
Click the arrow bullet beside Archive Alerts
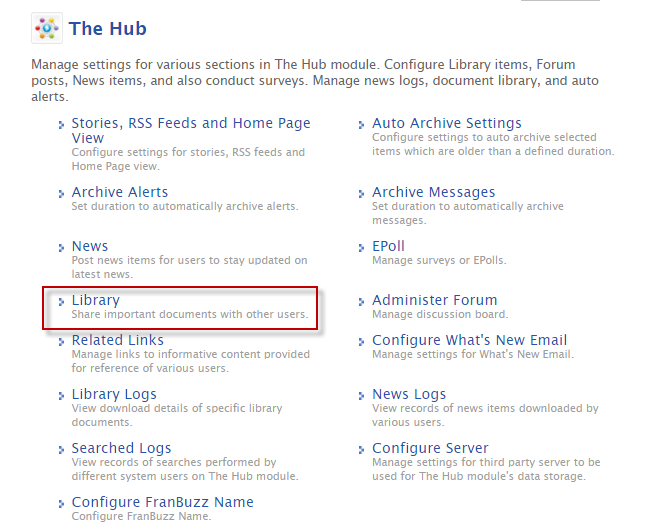pos(62,194)
